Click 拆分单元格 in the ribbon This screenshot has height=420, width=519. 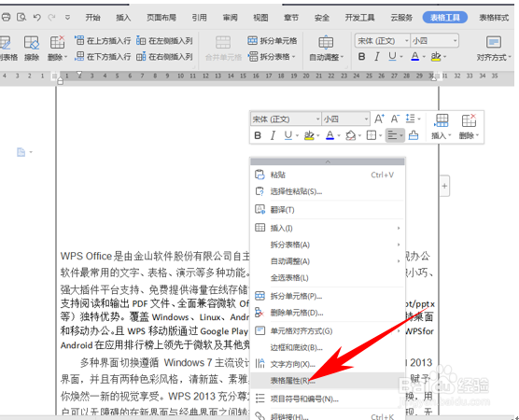pos(272,41)
